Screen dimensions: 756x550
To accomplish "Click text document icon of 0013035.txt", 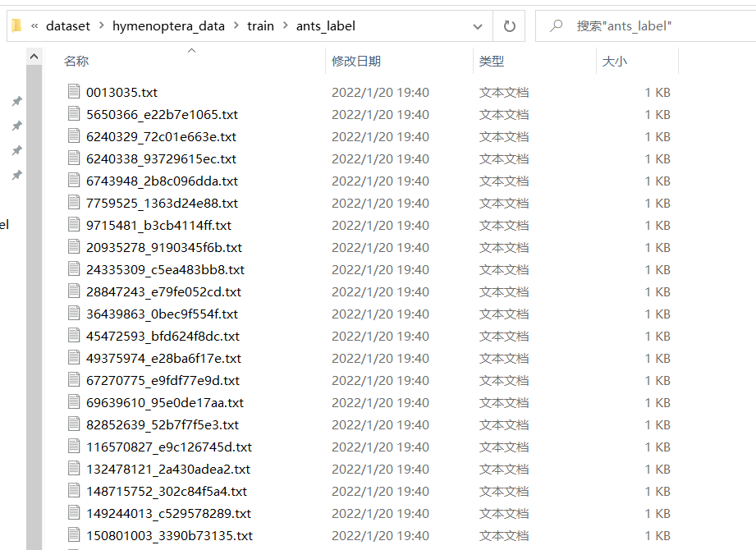I will [74, 91].
